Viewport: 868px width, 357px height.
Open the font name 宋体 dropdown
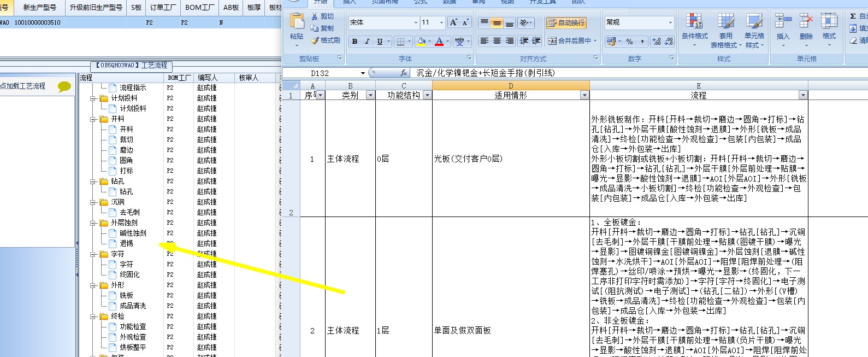416,22
